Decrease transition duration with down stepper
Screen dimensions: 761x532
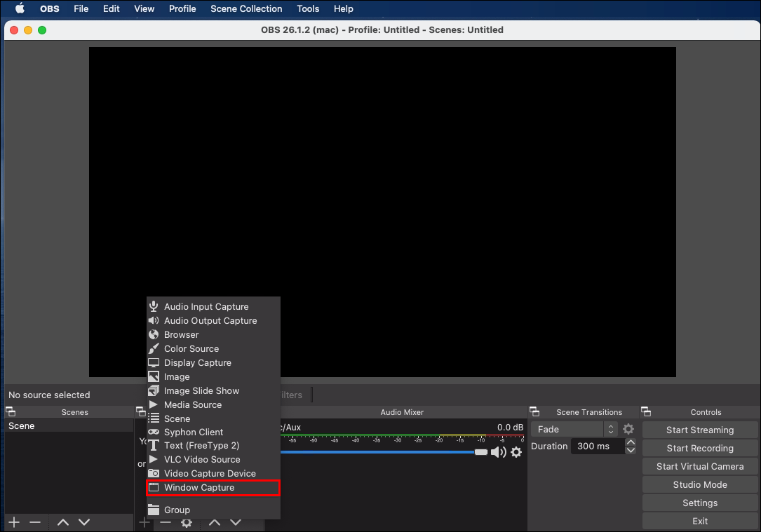tap(631, 450)
